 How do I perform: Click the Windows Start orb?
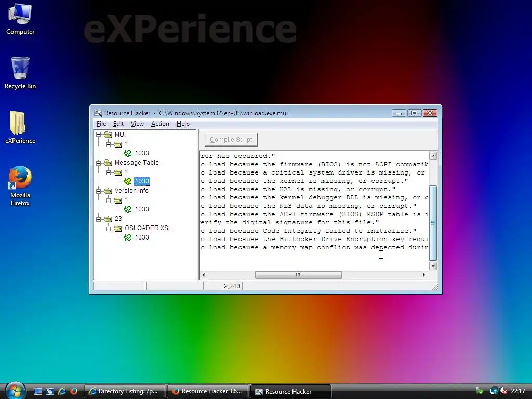(15, 391)
